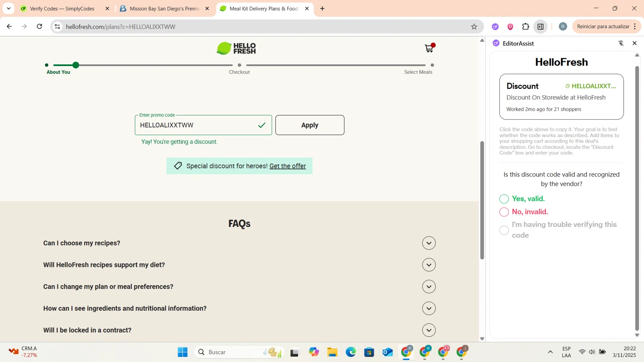The image size is (644, 362).
Task: Select the 'No, invalid.' radio option
Action: point(504,212)
